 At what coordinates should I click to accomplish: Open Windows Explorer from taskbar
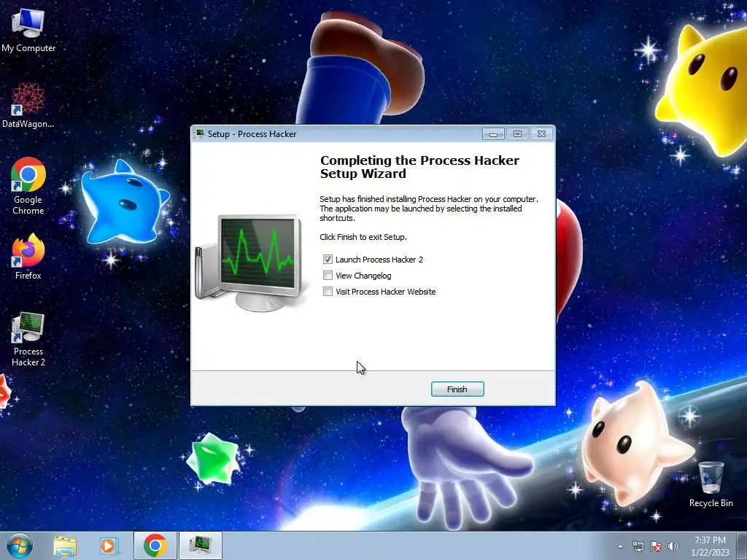[x=65, y=545]
